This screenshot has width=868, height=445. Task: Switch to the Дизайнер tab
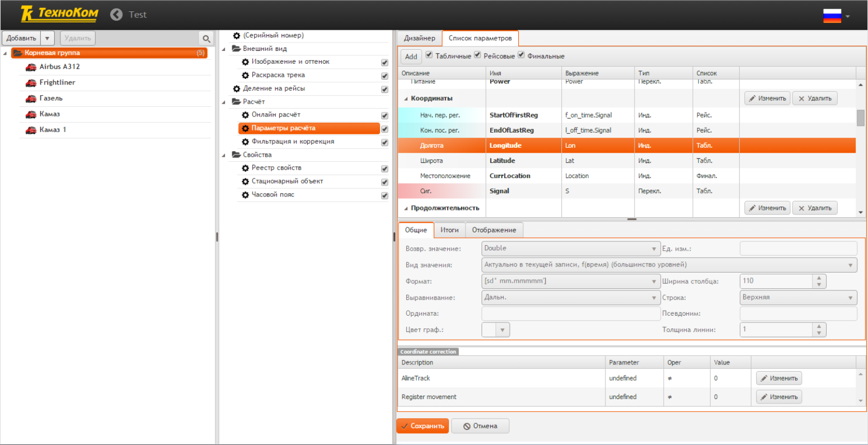tap(419, 38)
